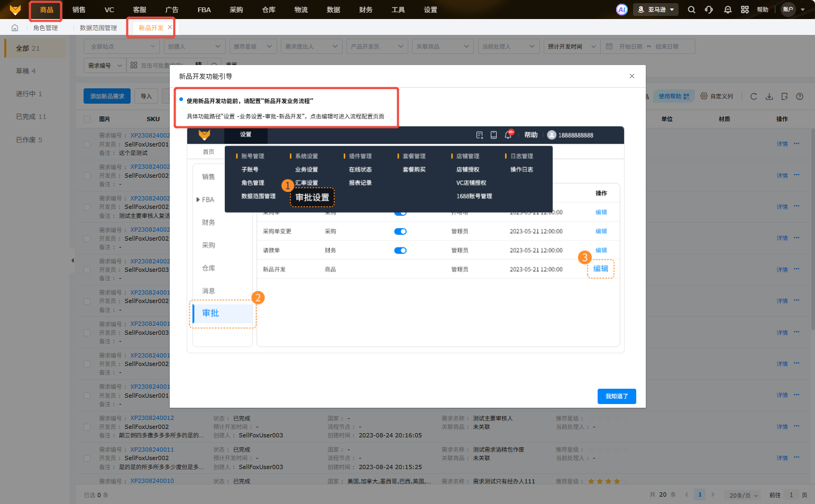Check the row noted 测试主要审核人复活
Viewport: 815px width, 504px height.
tap(87, 207)
